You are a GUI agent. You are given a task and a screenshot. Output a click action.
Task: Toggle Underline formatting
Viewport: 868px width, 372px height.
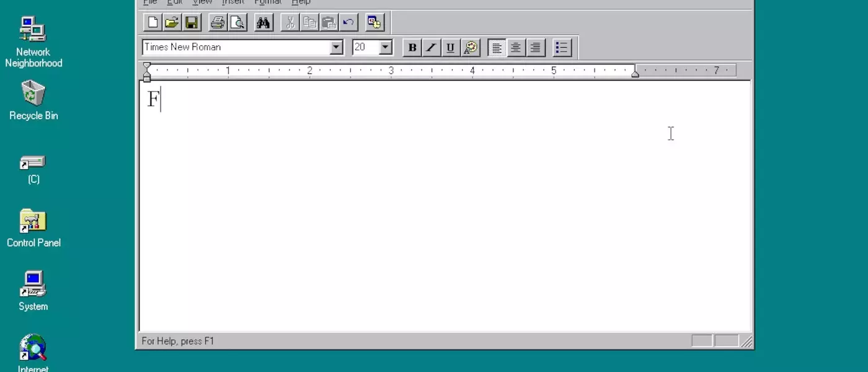pos(451,48)
